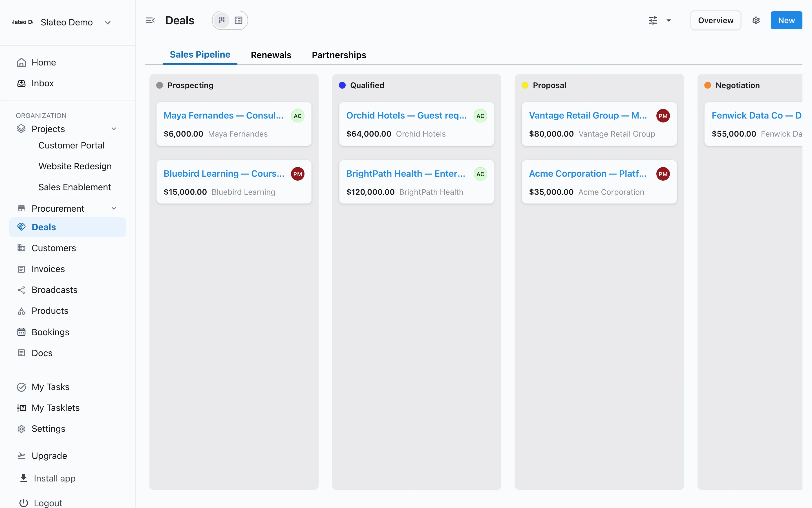This screenshot has width=812, height=508.
Task: Collapse the Projects section chevron
Action: [x=114, y=129]
